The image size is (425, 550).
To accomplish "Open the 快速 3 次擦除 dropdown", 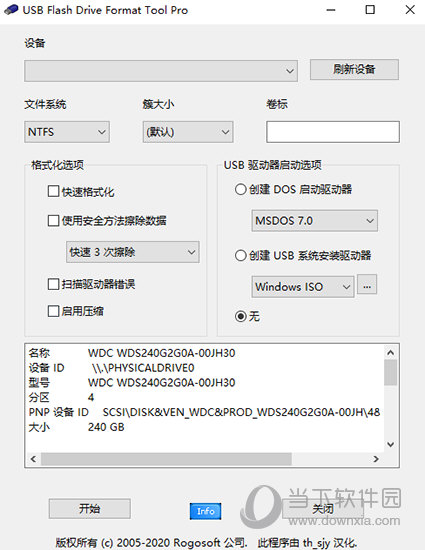I will tap(133, 252).
